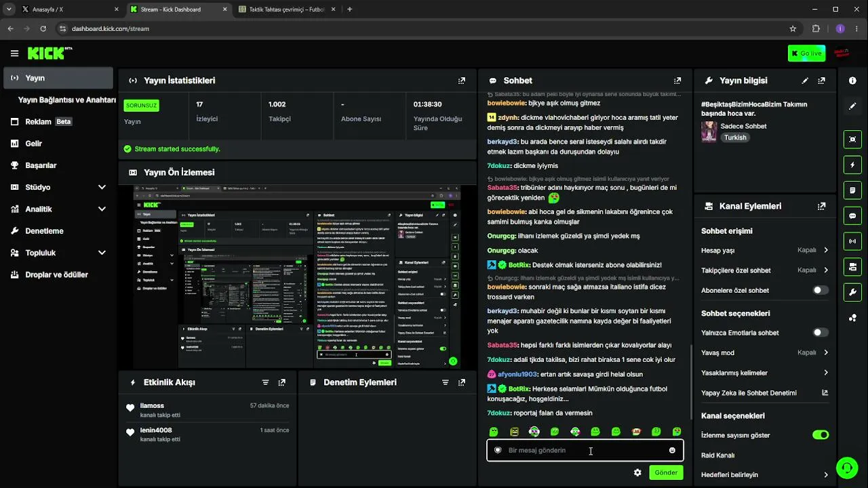Open the browser extensions puzzle icon
Image resolution: width=868 pixels, height=488 pixels.
coord(816,28)
